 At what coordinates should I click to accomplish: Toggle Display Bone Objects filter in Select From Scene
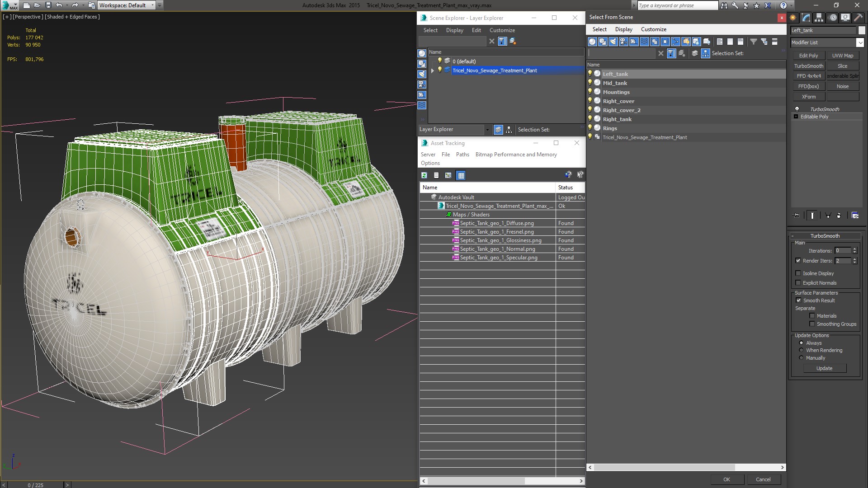[x=675, y=42]
